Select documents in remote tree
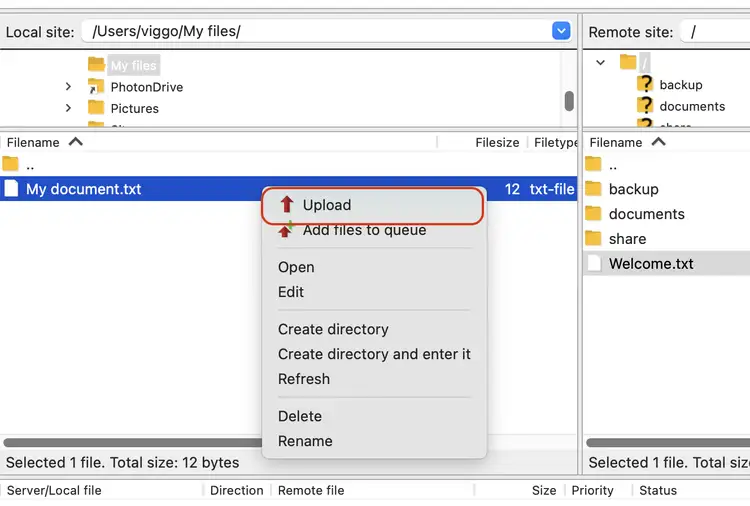 point(692,106)
